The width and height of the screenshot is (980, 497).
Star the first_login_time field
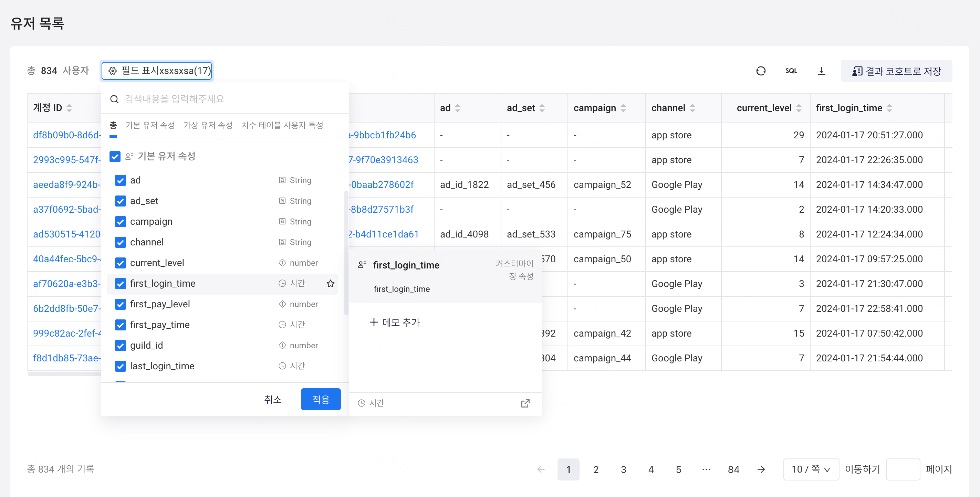[330, 283]
